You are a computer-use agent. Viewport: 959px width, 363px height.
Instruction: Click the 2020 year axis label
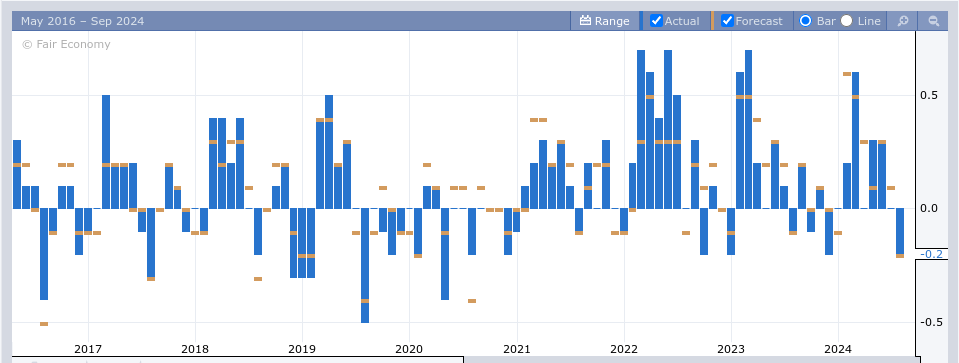coord(409,349)
